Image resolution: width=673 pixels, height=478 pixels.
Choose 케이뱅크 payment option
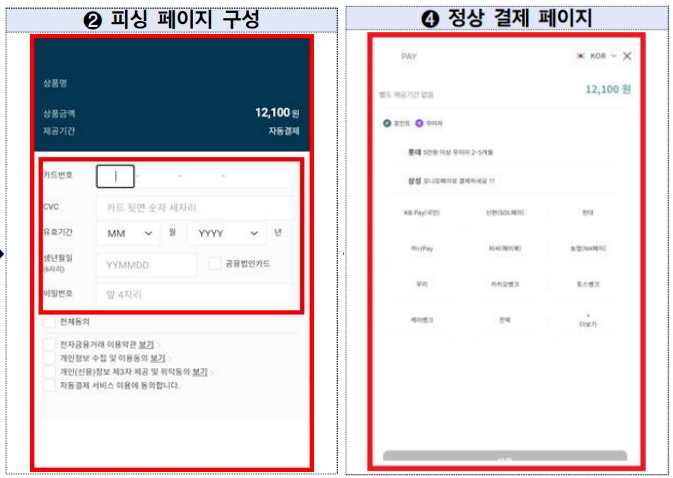[x=422, y=320]
